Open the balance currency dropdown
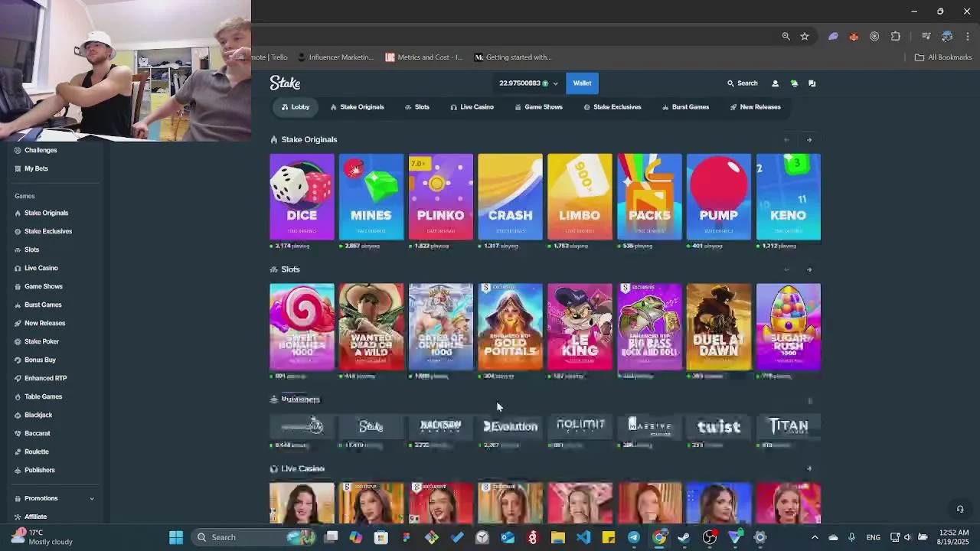The height and width of the screenshot is (551, 980). (x=528, y=83)
